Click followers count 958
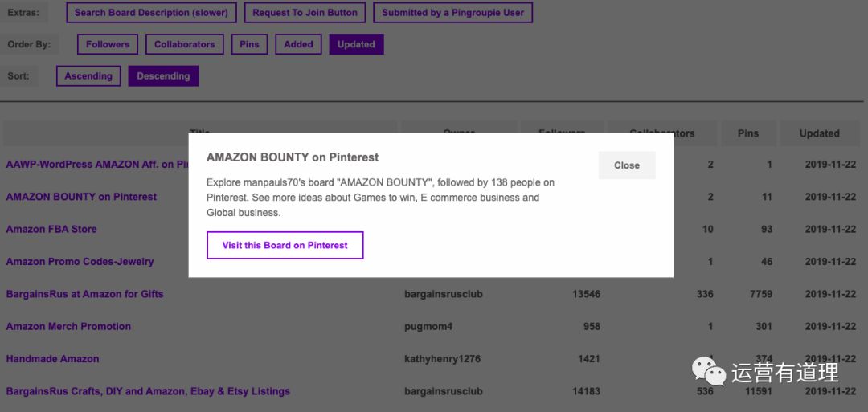Viewport: 868px width, 412px height. tap(592, 326)
